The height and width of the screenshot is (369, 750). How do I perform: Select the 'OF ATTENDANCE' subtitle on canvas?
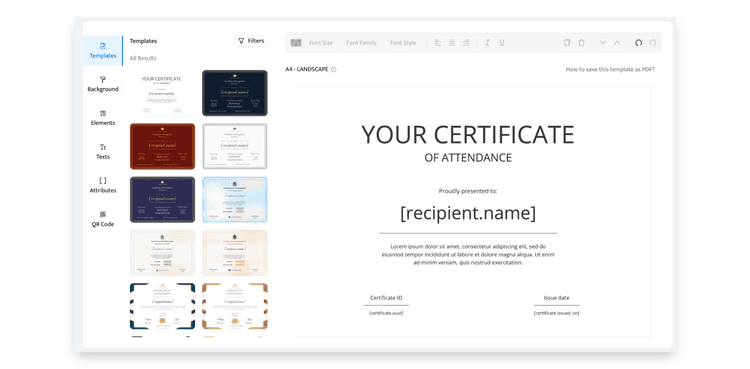(468, 157)
